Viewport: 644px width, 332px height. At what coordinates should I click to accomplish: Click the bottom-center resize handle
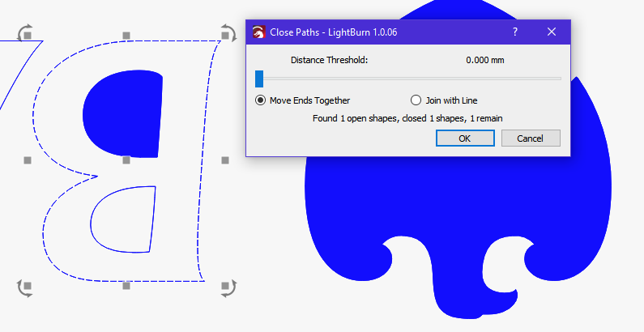point(126,285)
